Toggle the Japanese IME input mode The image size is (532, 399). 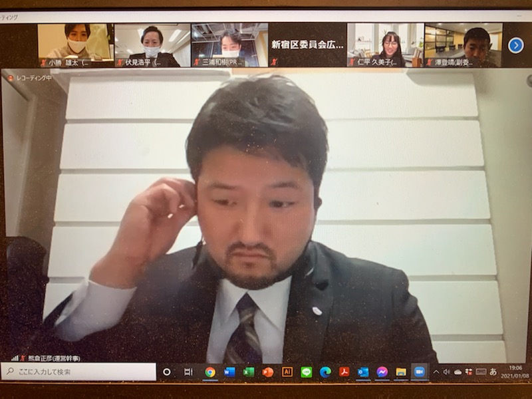[493, 372]
